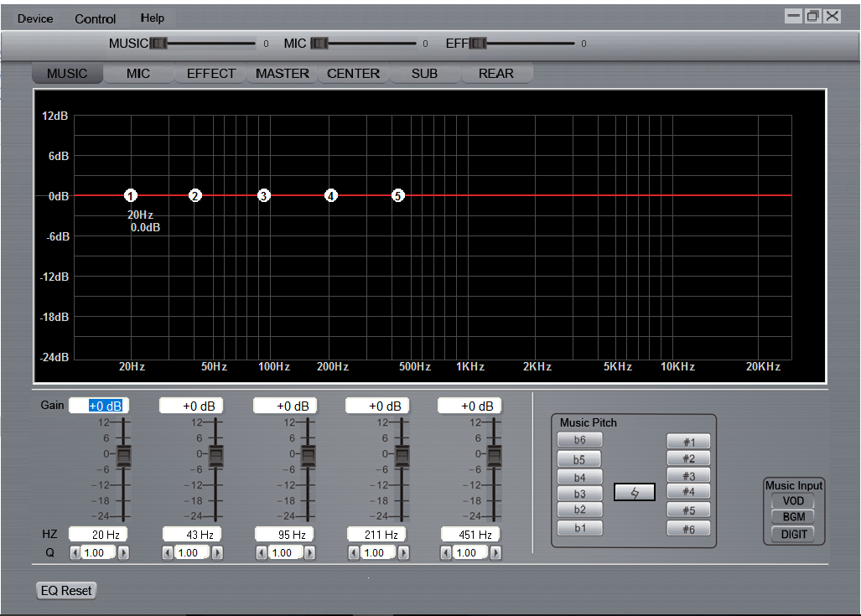Switch to the SUB tab
Image resolution: width=861 pixels, height=616 pixels.
424,74
